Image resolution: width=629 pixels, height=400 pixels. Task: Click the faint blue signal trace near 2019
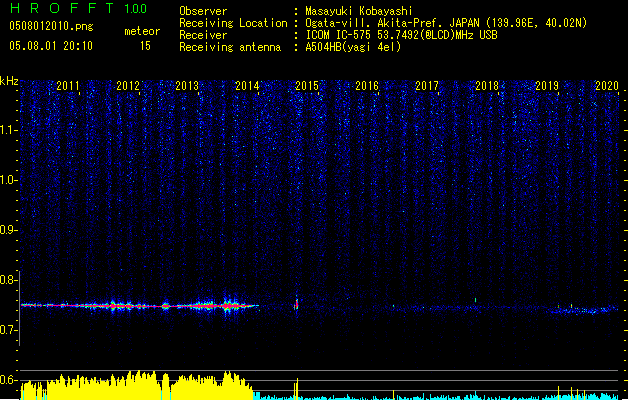pyautogui.click(x=582, y=310)
